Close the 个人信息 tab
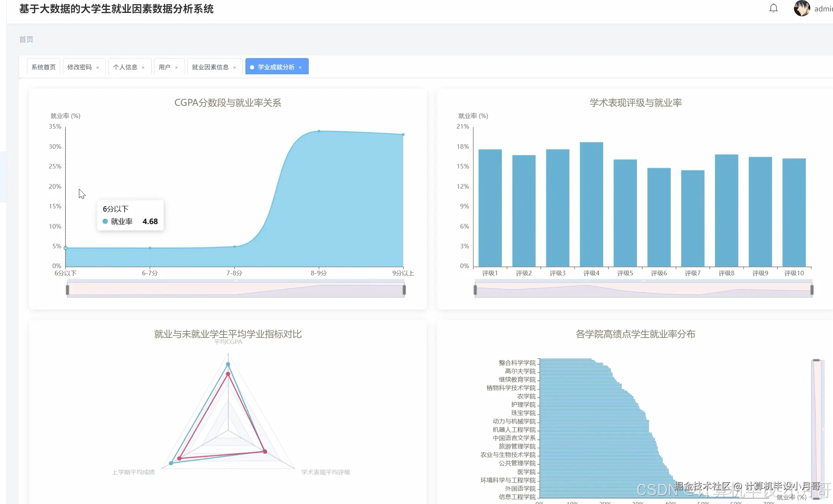 pos(143,68)
